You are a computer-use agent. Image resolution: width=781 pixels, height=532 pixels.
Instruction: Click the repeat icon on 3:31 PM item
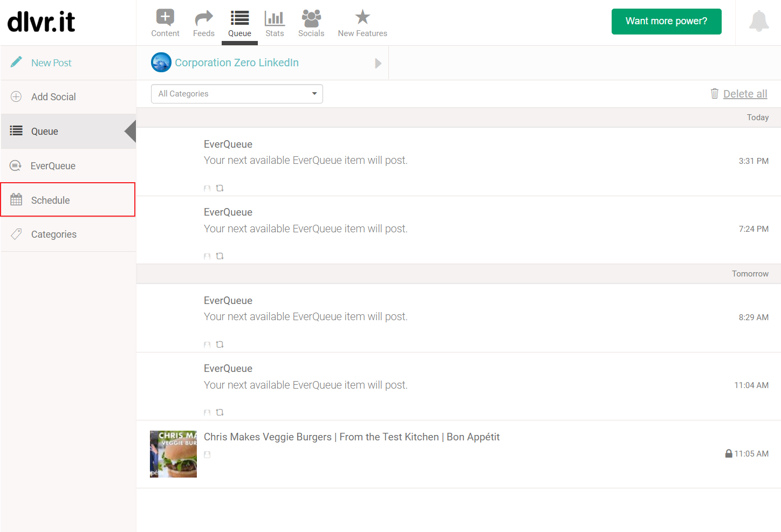pos(220,188)
